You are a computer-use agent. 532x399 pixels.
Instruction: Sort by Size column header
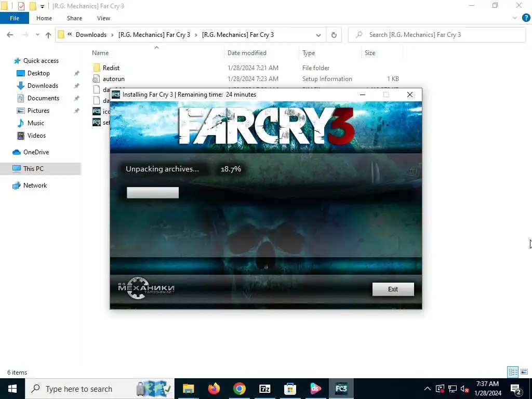tap(370, 52)
